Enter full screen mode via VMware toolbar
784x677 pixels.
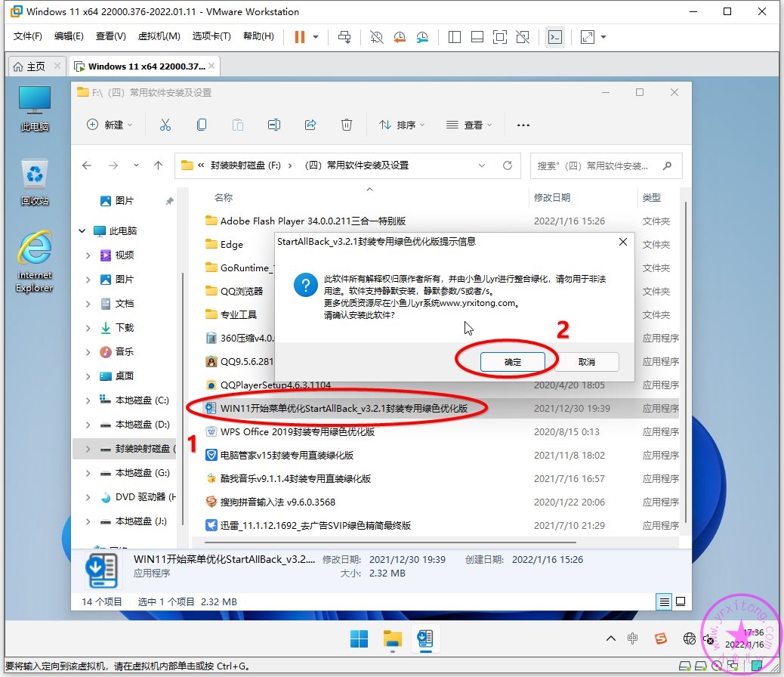pyautogui.click(x=500, y=37)
